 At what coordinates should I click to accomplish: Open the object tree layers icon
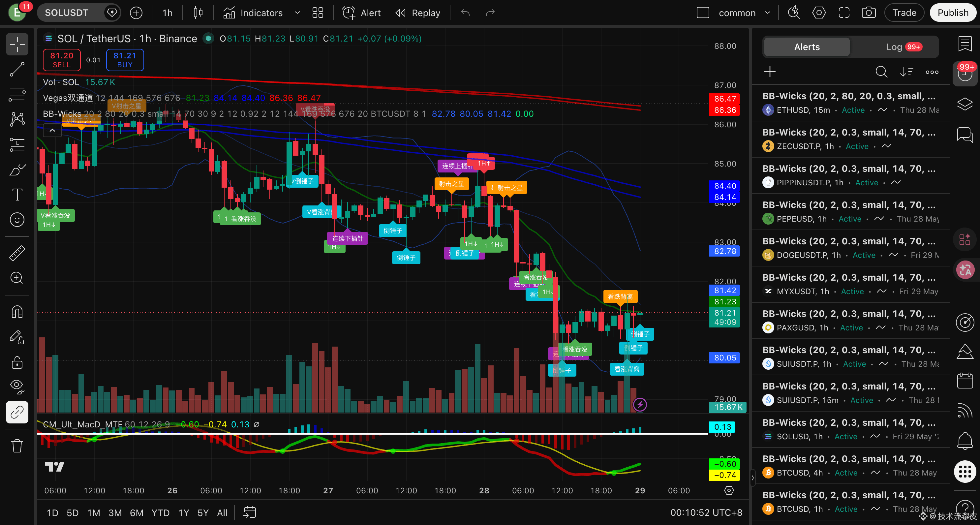(965, 104)
